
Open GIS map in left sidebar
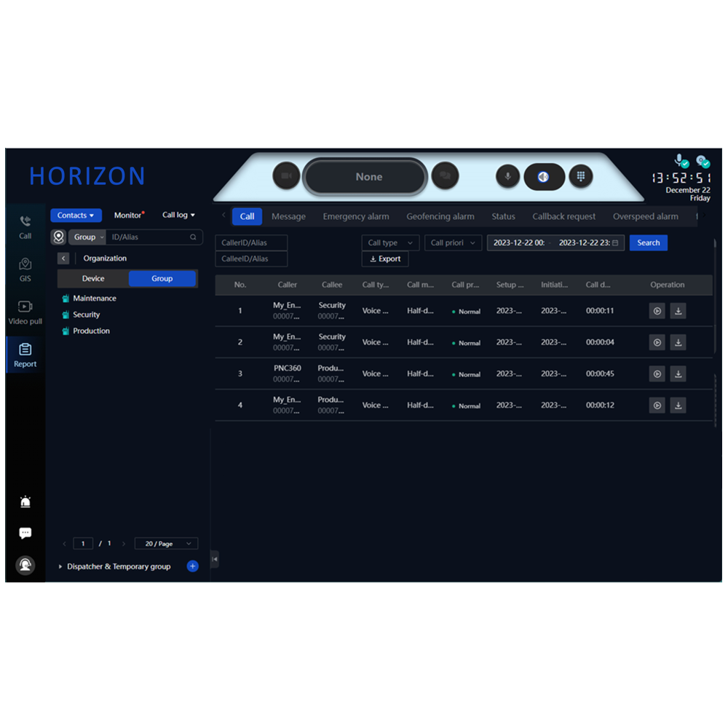pos(25,269)
